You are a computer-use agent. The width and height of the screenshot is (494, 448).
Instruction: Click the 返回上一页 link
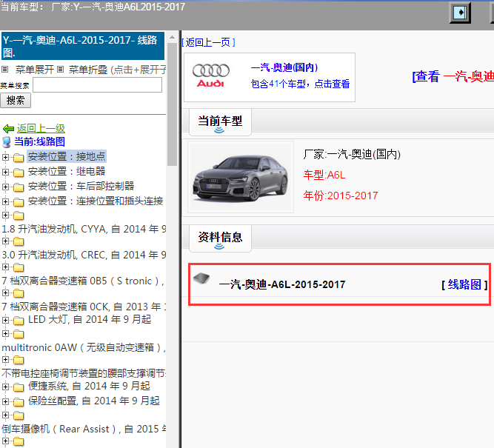208,42
